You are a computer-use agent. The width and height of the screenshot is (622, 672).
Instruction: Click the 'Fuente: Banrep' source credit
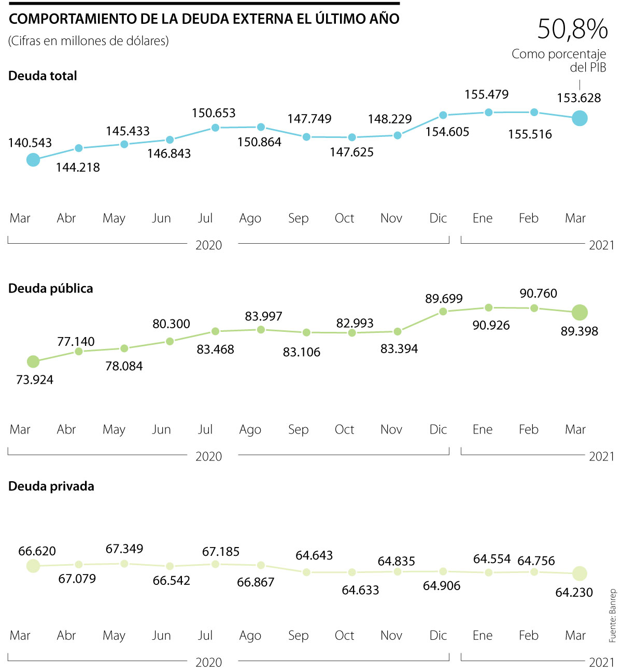coord(613,615)
